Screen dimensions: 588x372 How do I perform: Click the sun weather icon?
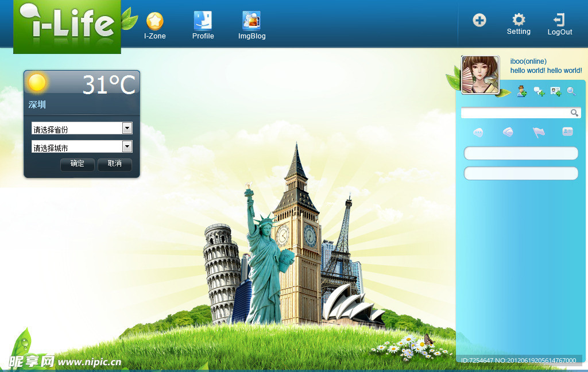pos(37,83)
